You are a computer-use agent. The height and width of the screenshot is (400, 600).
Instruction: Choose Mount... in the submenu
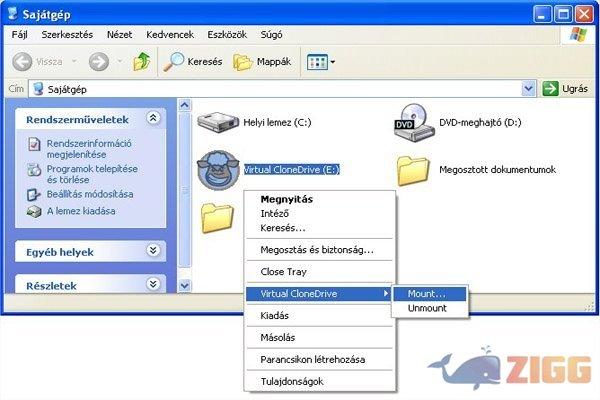(430, 294)
